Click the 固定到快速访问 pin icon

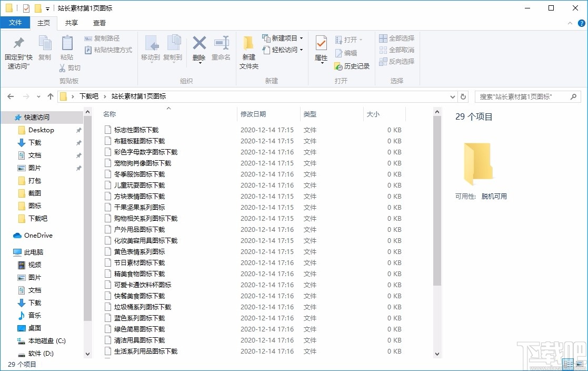click(18, 50)
